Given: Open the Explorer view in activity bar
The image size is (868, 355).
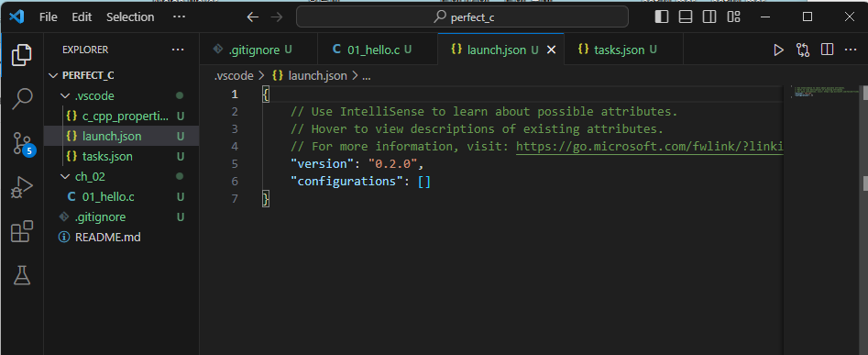Looking at the screenshot, I should coord(22,54).
